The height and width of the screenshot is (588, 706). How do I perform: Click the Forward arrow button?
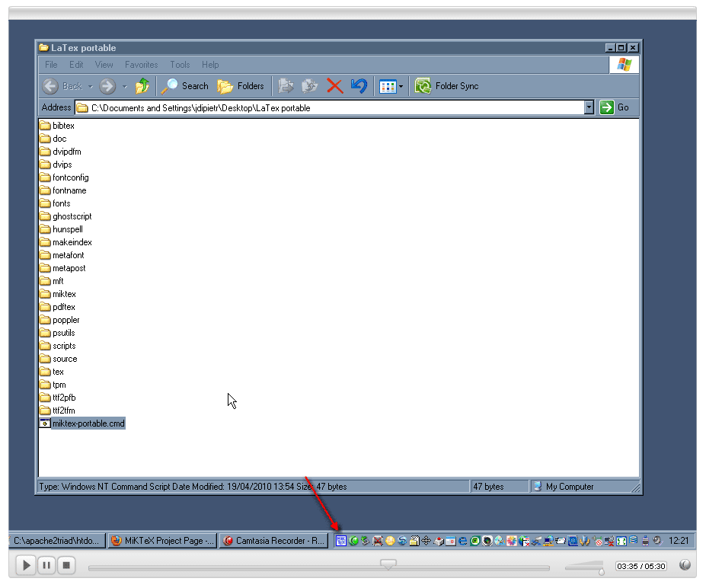[x=107, y=86]
